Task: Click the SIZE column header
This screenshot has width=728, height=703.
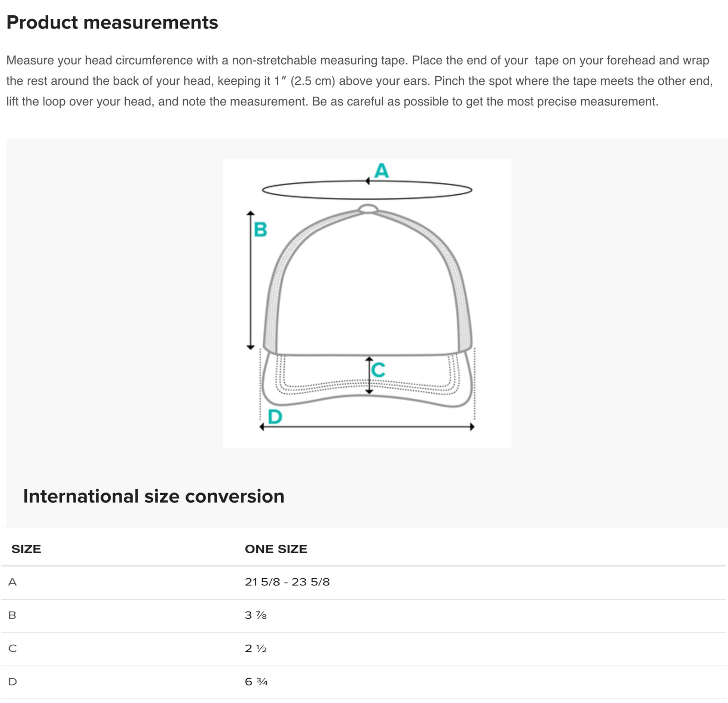Action: [x=26, y=549]
